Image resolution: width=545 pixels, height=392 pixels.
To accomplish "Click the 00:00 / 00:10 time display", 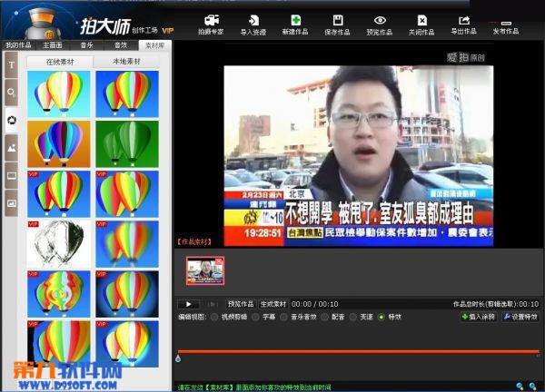I will pyautogui.click(x=314, y=304).
